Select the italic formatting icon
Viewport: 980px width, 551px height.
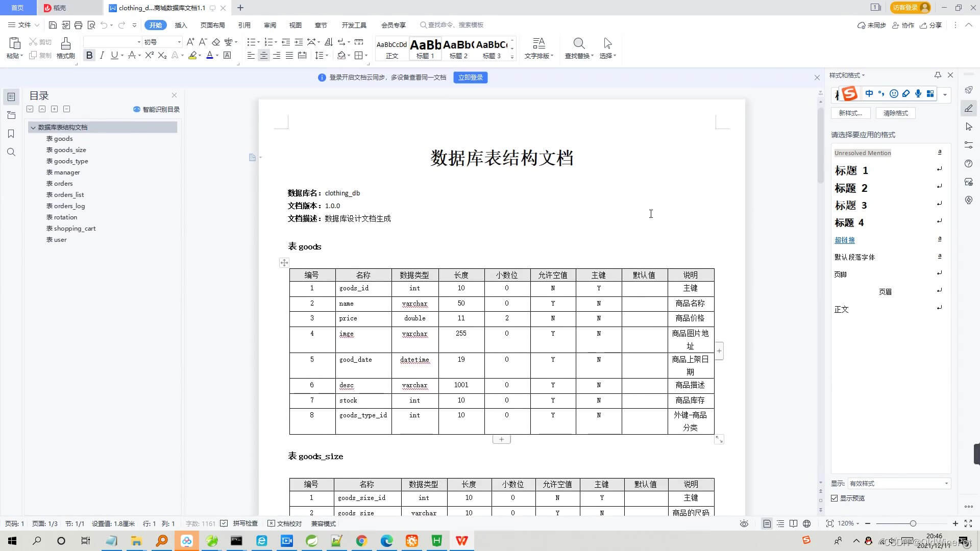click(x=102, y=55)
